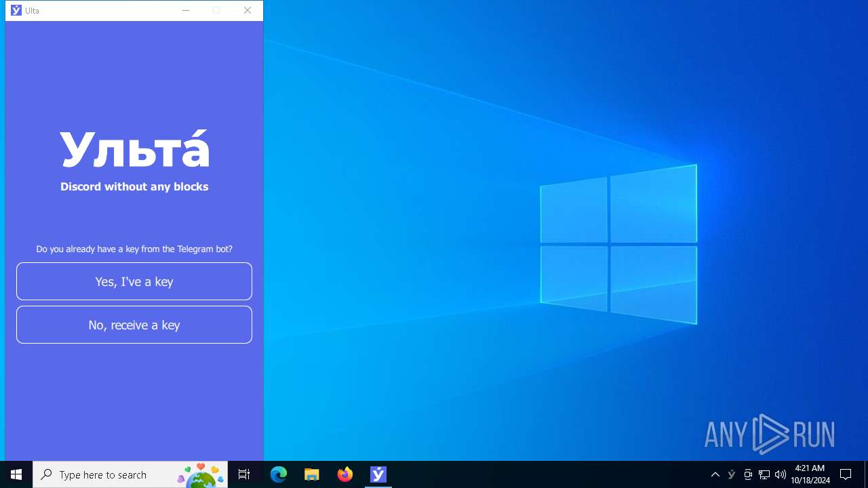
Task: Open the network status tray icon
Action: 764,474
